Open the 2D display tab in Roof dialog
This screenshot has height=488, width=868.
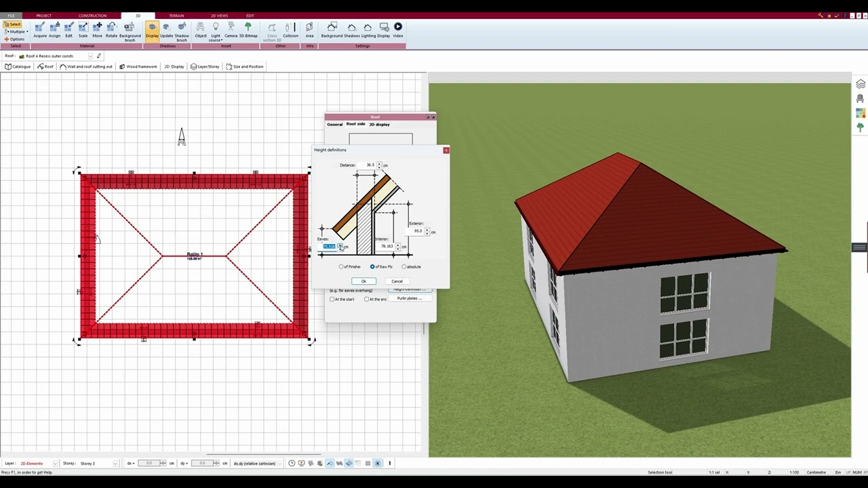tap(380, 125)
